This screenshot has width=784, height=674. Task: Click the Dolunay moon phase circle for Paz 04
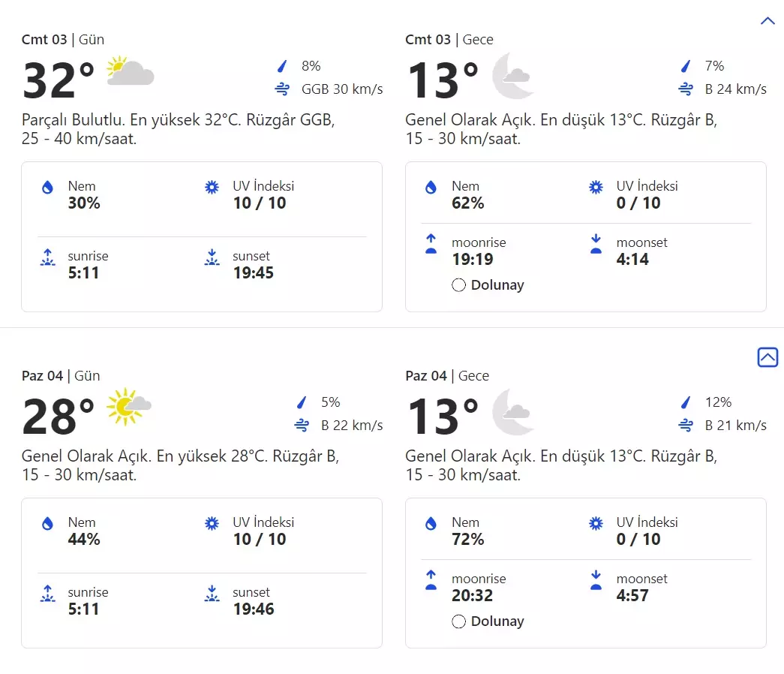pos(459,621)
